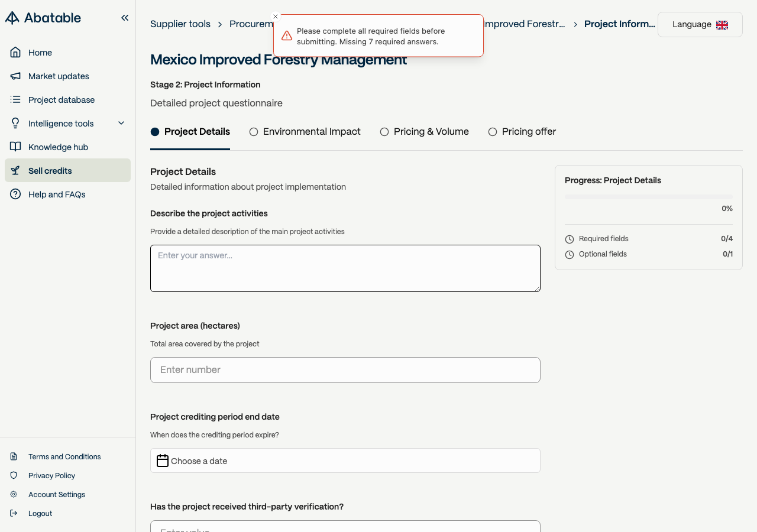This screenshot has width=757, height=532.
Task: Click the Logout link
Action: coord(40,514)
